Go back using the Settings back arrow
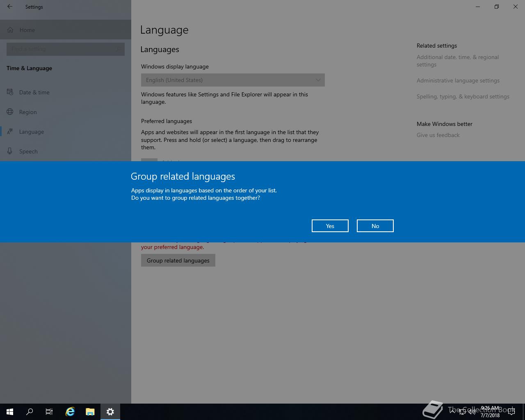This screenshot has height=420, width=525. pyautogui.click(x=10, y=7)
